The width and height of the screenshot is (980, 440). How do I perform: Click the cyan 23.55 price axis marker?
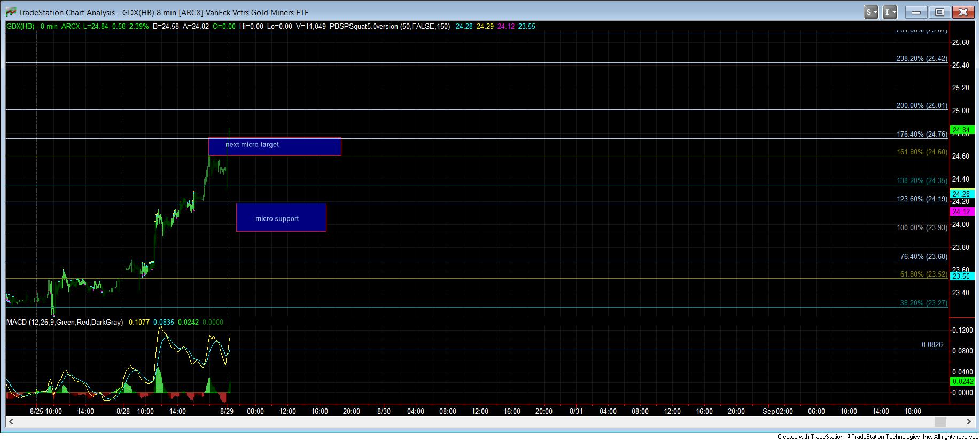(962, 276)
